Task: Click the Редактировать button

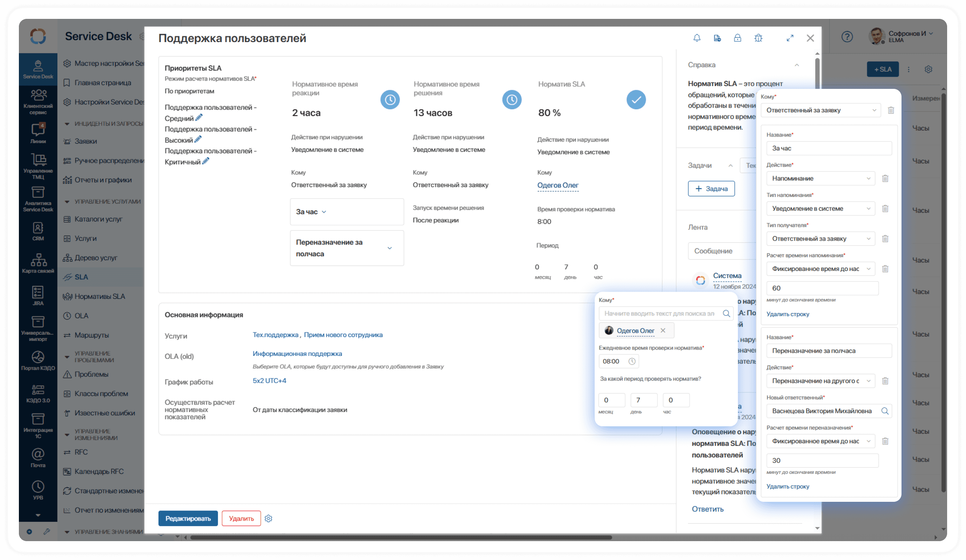Action: point(188,518)
